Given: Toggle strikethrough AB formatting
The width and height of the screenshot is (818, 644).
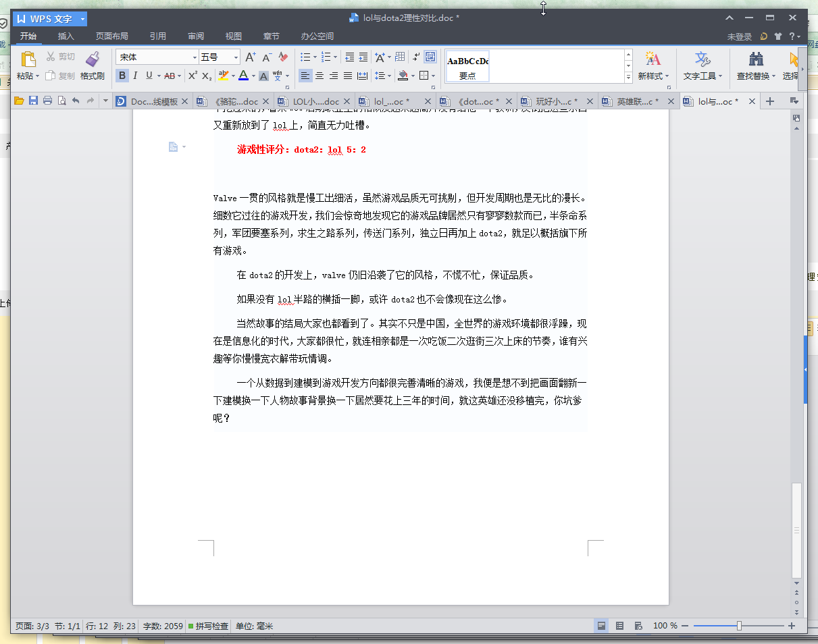Looking at the screenshot, I should (x=169, y=76).
